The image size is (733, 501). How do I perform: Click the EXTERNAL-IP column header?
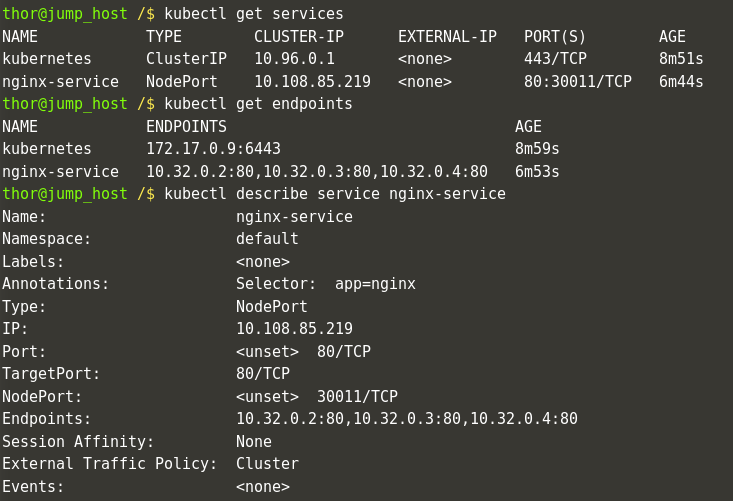click(x=447, y=37)
